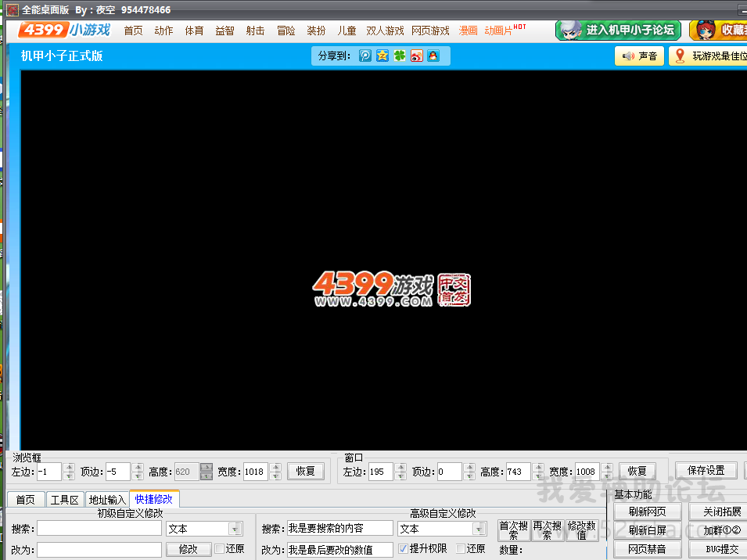The width and height of the screenshot is (747, 560).
Task: Share to QQ Zone star icon
Action: tap(382, 56)
